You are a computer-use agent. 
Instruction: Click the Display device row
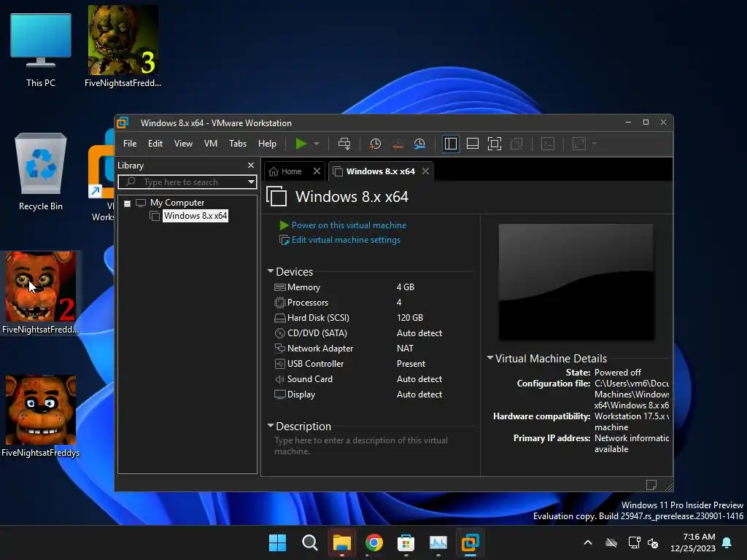coord(360,394)
